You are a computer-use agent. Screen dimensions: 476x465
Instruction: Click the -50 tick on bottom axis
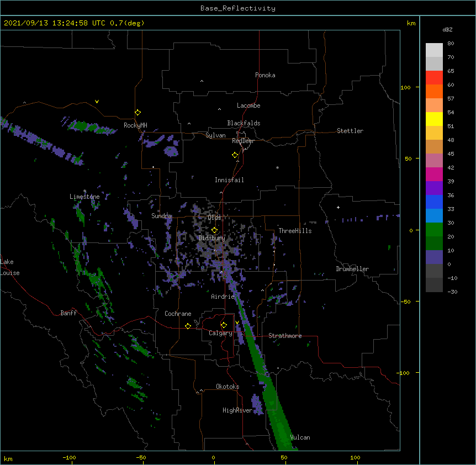[141, 457]
